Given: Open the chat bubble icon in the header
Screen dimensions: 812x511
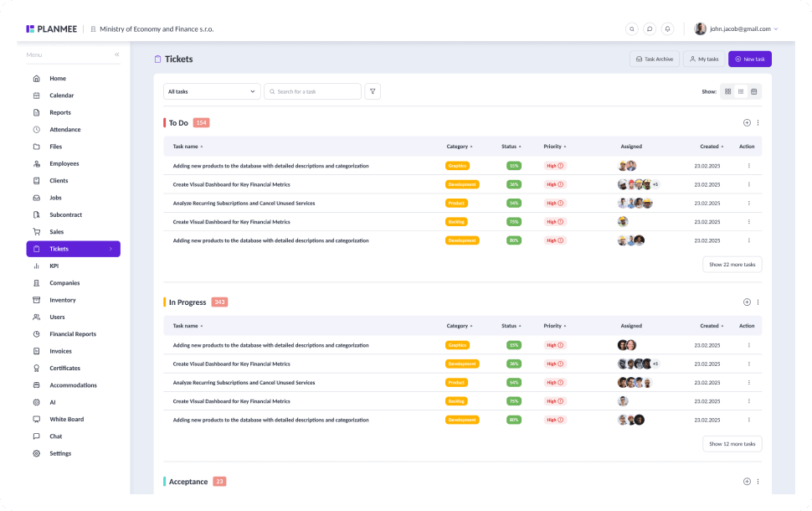Looking at the screenshot, I should [650, 29].
